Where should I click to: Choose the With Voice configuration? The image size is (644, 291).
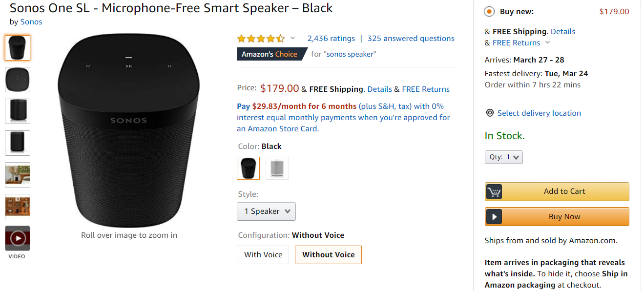(x=263, y=255)
